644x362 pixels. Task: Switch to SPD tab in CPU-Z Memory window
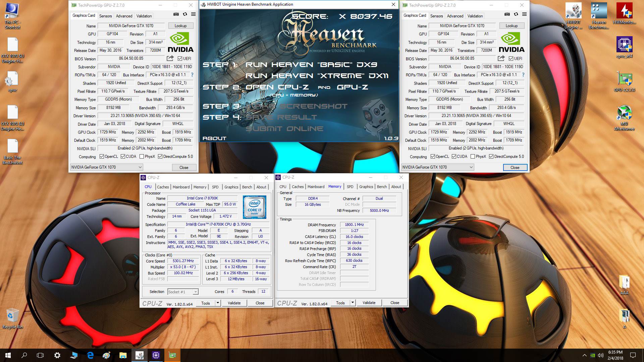[350, 187]
